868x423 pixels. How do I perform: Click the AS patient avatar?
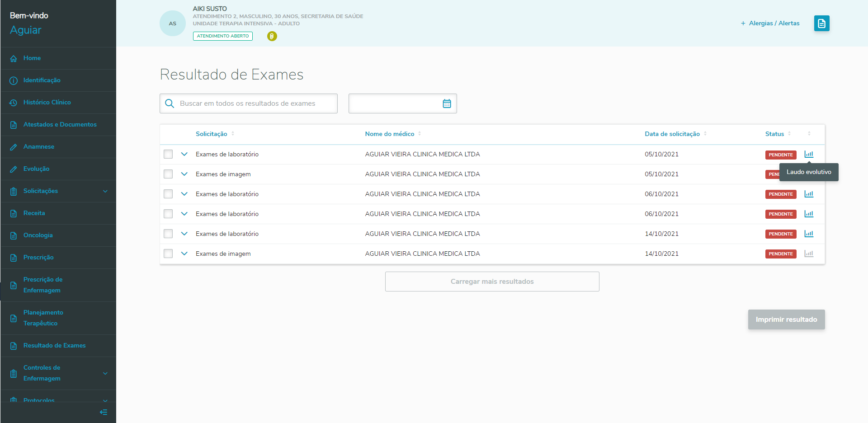[x=173, y=23]
